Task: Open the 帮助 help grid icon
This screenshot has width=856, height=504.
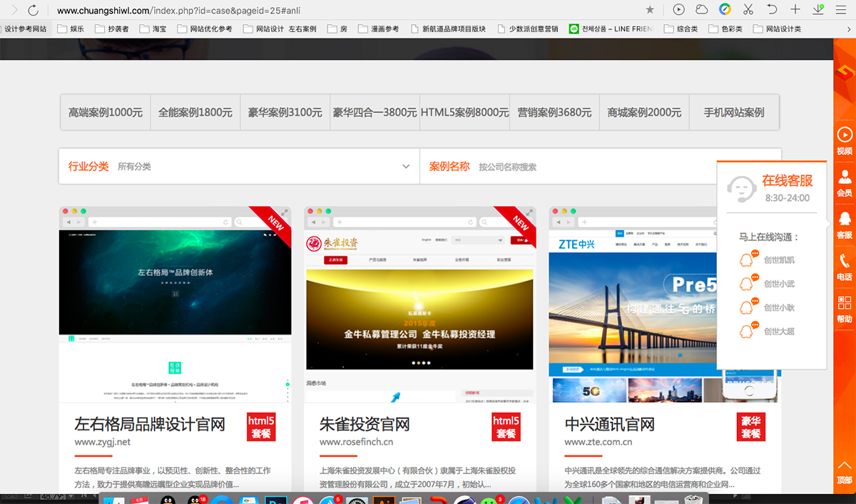Action: click(x=844, y=308)
